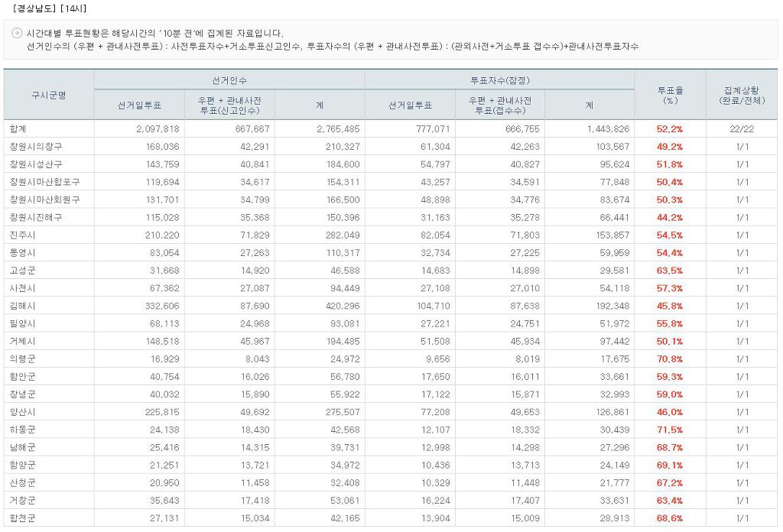Click total turnout 52.2% value
The image size is (783, 532).
(670, 128)
